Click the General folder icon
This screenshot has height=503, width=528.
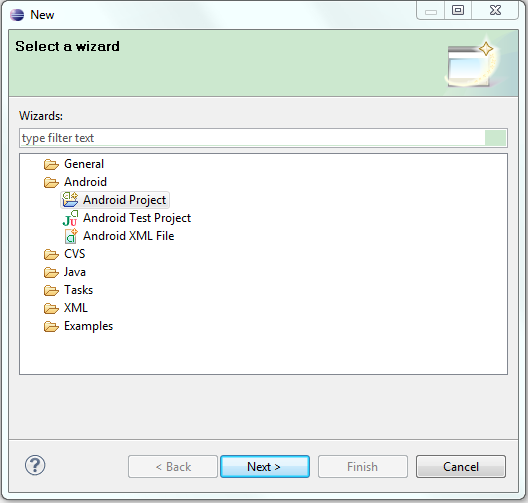point(51,164)
